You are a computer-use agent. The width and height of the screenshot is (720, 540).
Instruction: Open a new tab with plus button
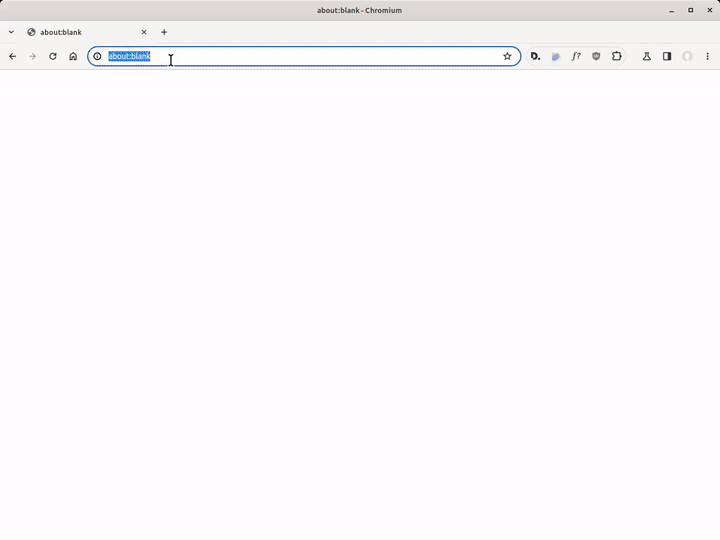[164, 32]
